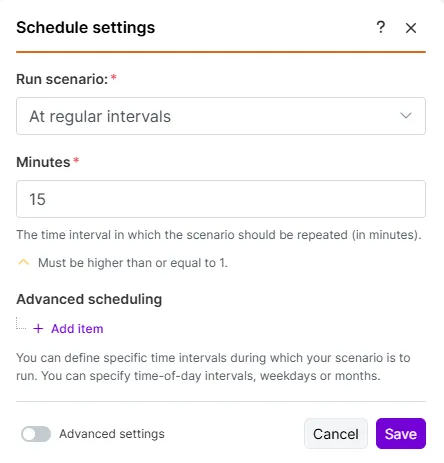Image resolution: width=444 pixels, height=463 pixels.
Task: Focus the Minutes input showing 15
Action: [221, 199]
